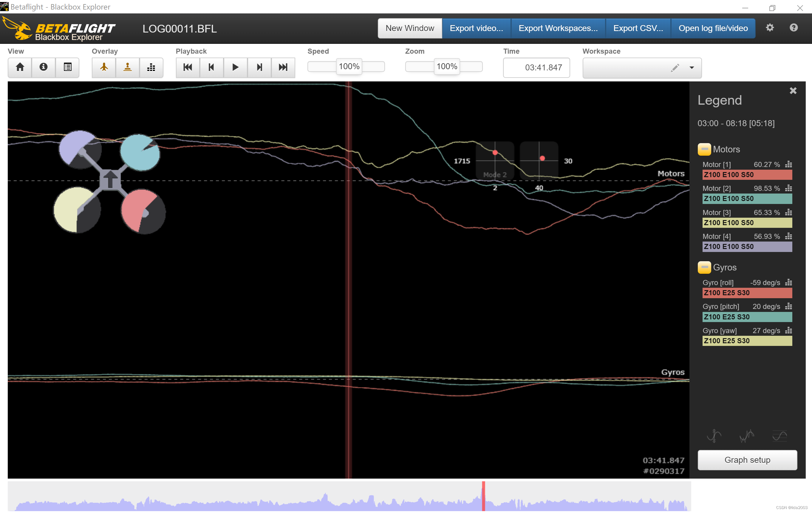The width and height of the screenshot is (812, 512).
Task: Click Export CSV button
Action: (638, 28)
